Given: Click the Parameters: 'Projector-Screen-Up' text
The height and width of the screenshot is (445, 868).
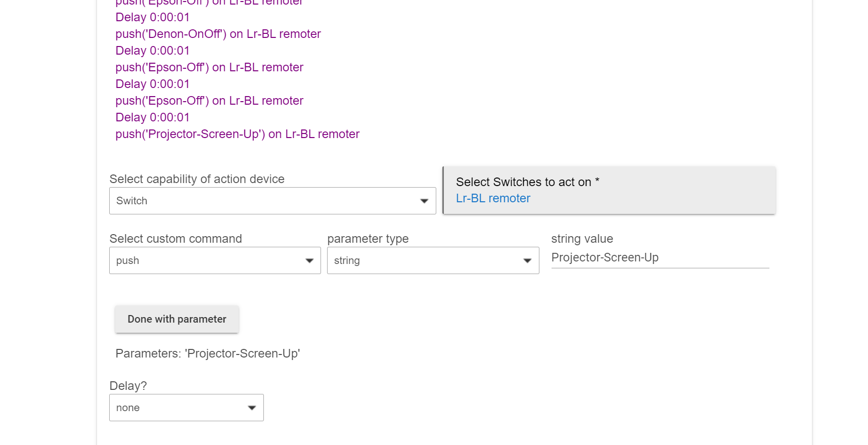Looking at the screenshot, I should [x=208, y=353].
